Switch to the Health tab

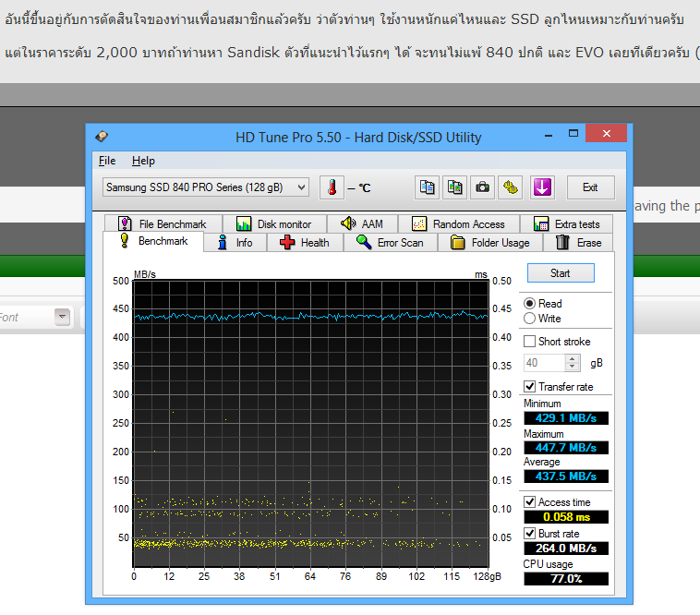point(305,243)
